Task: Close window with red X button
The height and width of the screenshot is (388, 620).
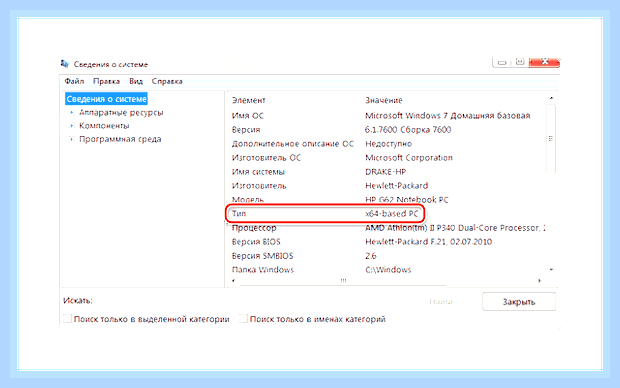Action: [544, 62]
